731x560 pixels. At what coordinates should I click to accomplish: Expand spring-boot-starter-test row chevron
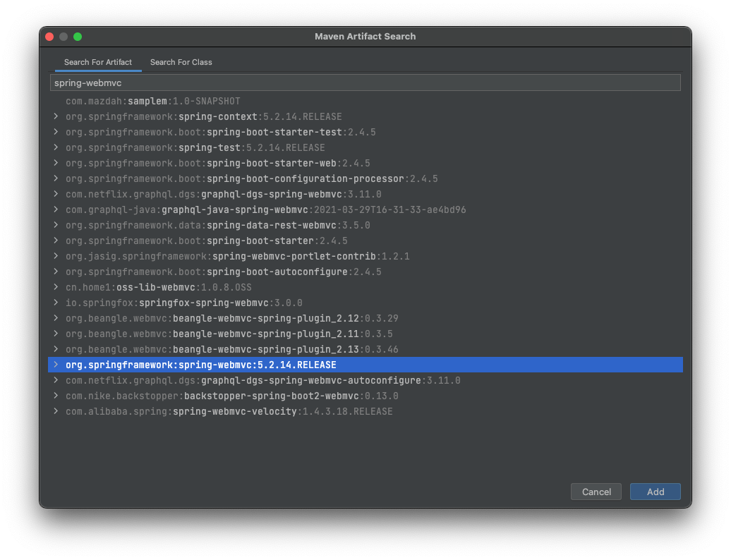coord(56,132)
